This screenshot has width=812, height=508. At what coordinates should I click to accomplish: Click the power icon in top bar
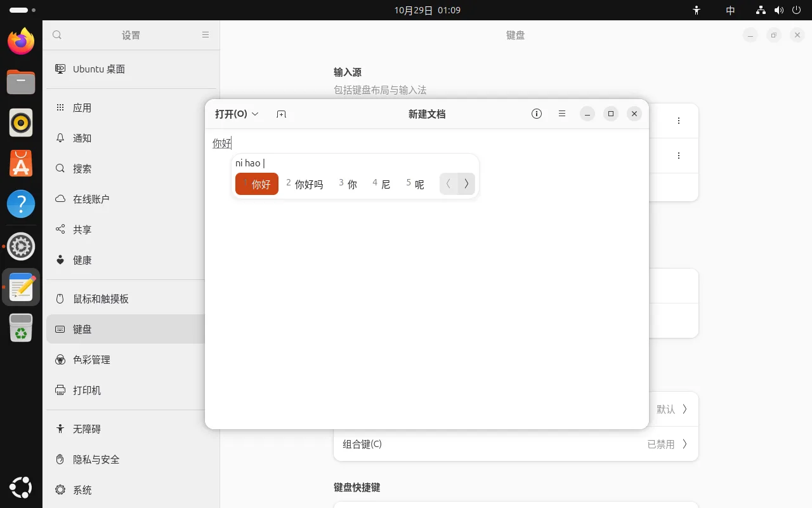[797, 10]
